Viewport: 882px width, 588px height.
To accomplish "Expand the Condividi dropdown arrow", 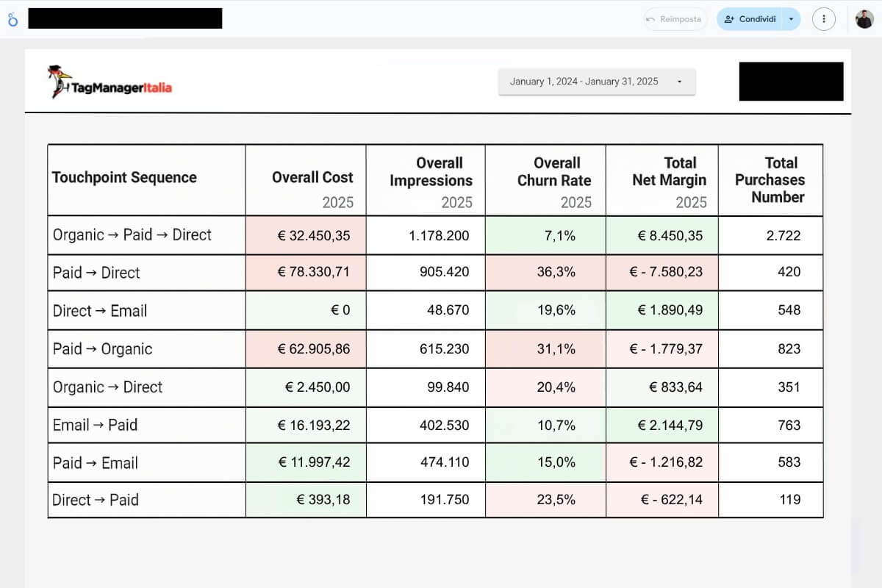I will tap(791, 19).
